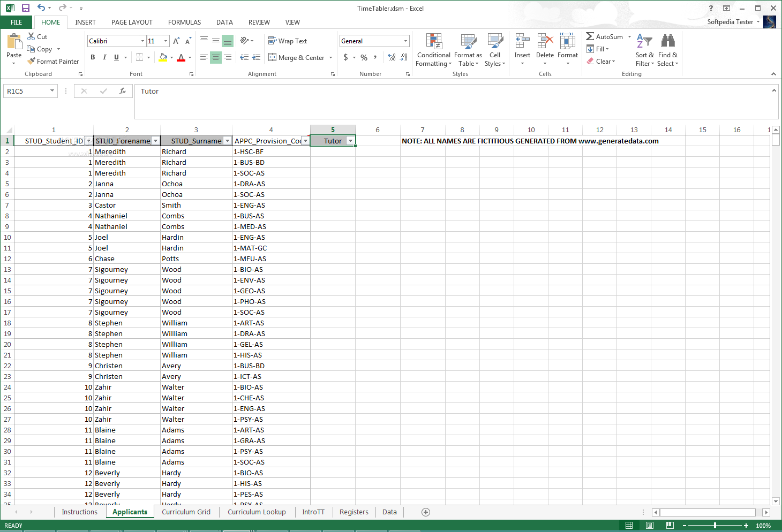Open Sort & Filter options
The image size is (782, 532).
(644, 50)
